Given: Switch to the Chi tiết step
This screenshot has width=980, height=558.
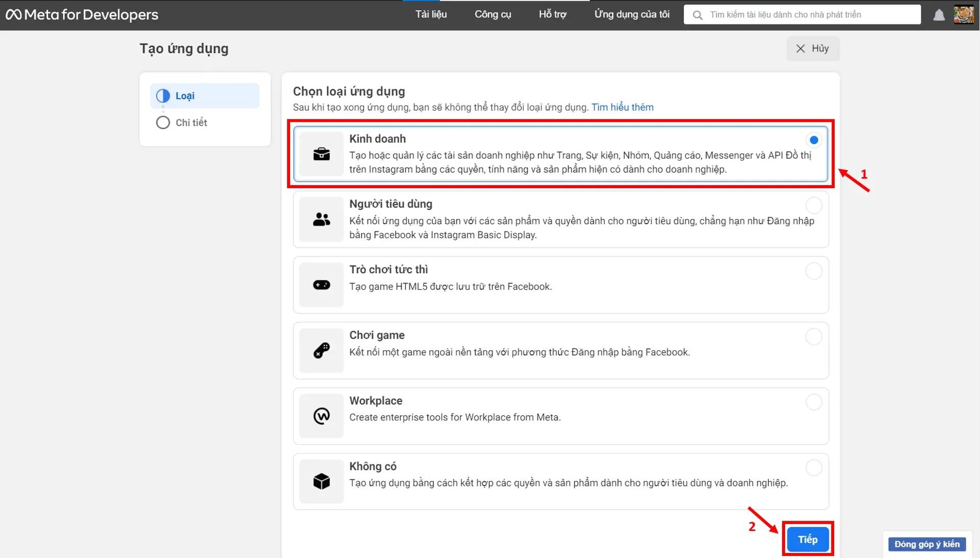Looking at the screenshot, I should (205, 122).
